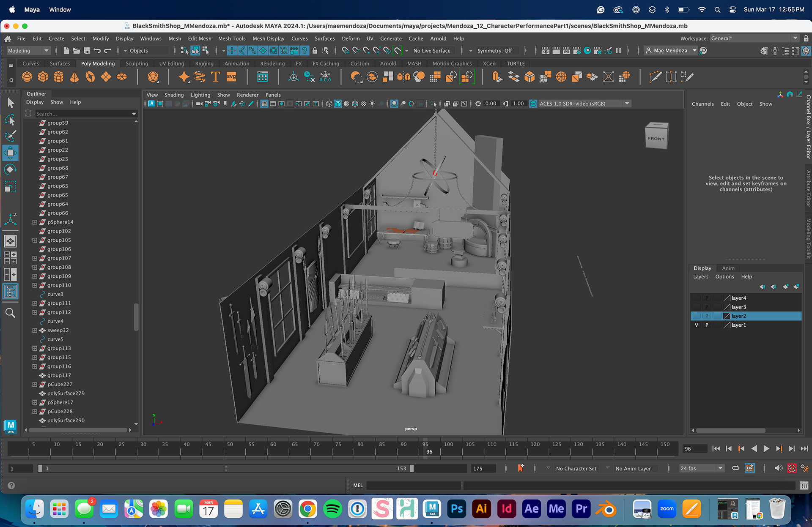The width and height of the screenshot is (812, 527).
Task: Expand the pCube227 node
Action: (35, 385)
